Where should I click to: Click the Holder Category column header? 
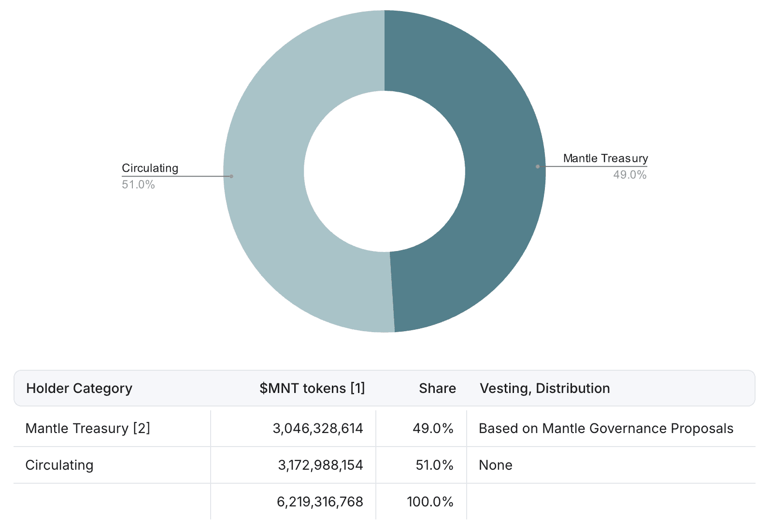click(x=79, y=388)
